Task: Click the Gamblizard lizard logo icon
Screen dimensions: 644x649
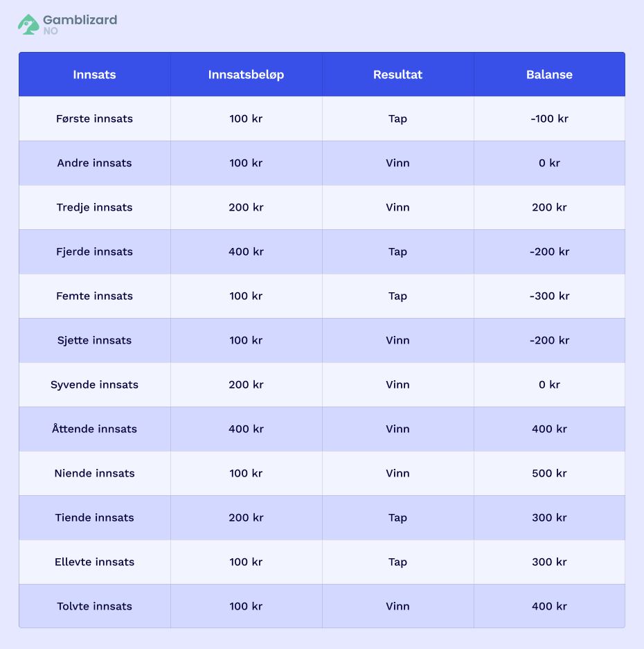Action: tap(28, 24)
